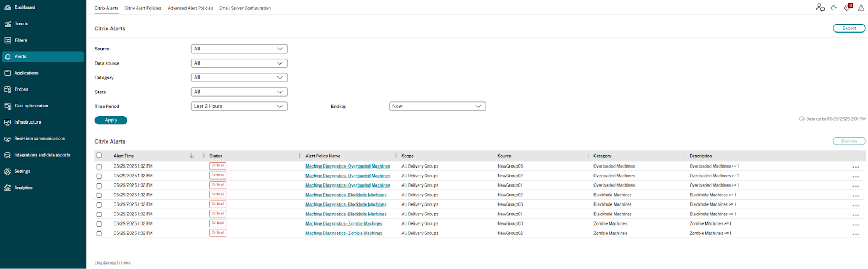
Task: Expand the Source dropdown
Action: click(x=239, y=49)
